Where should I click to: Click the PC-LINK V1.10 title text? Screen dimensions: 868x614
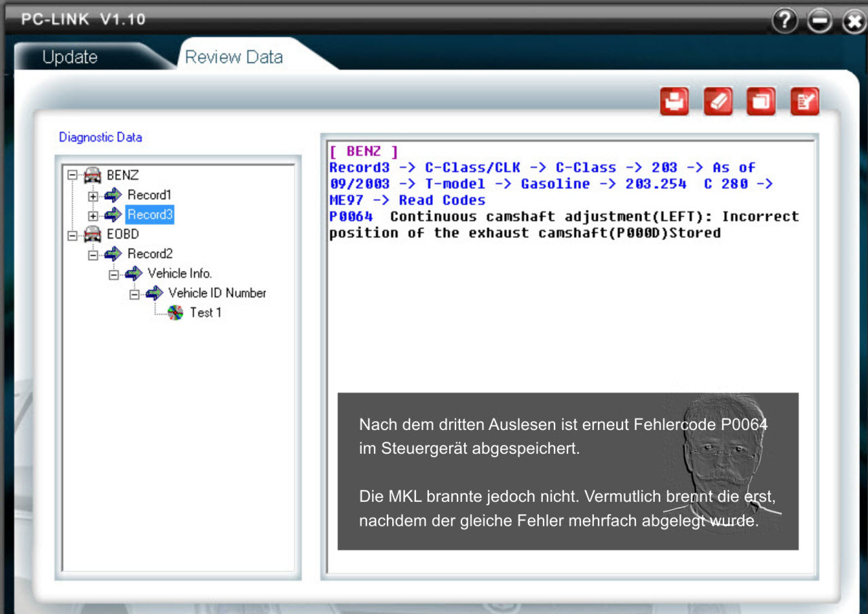click(x=83, y=19)
